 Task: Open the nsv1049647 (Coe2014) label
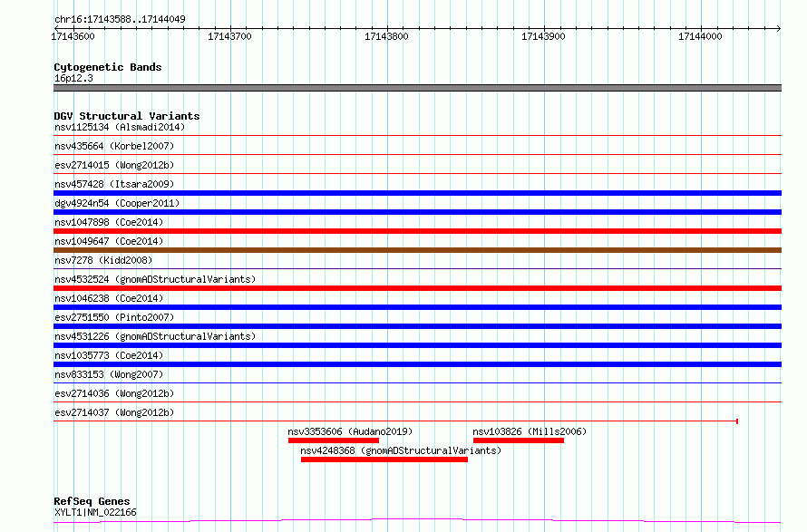click(x=109, y=241)
